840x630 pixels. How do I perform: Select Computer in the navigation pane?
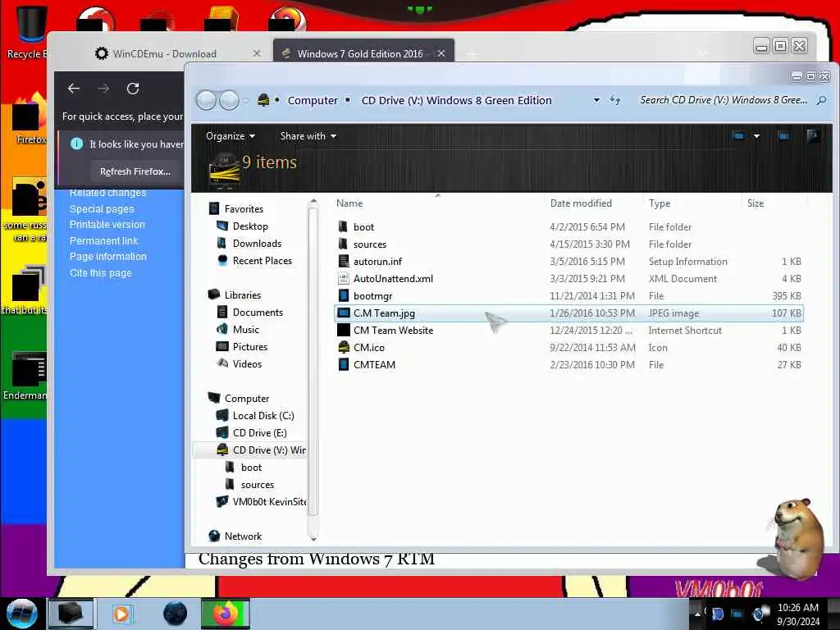[247, 399]
